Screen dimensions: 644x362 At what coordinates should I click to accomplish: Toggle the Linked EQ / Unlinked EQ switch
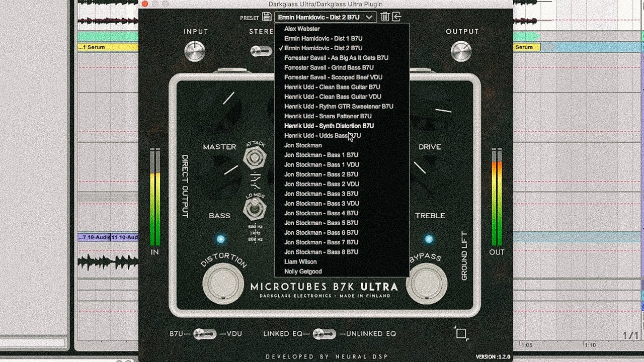click(324, 334)
